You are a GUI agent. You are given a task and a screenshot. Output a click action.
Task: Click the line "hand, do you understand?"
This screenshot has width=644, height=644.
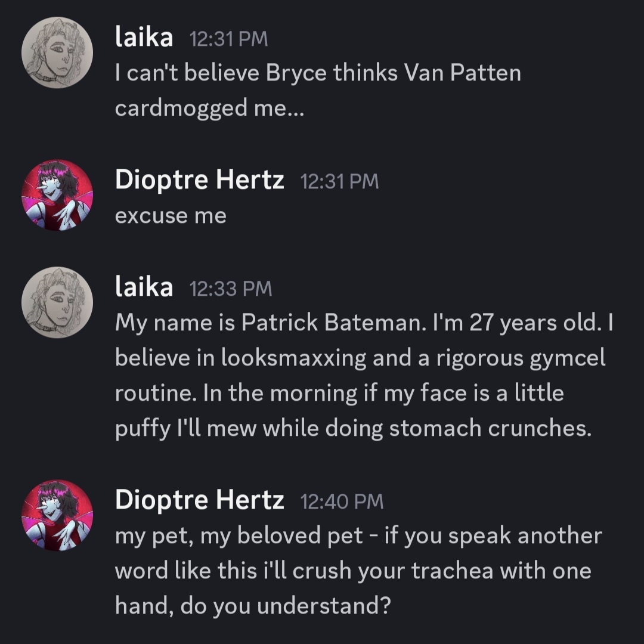[x=253, y=606]
